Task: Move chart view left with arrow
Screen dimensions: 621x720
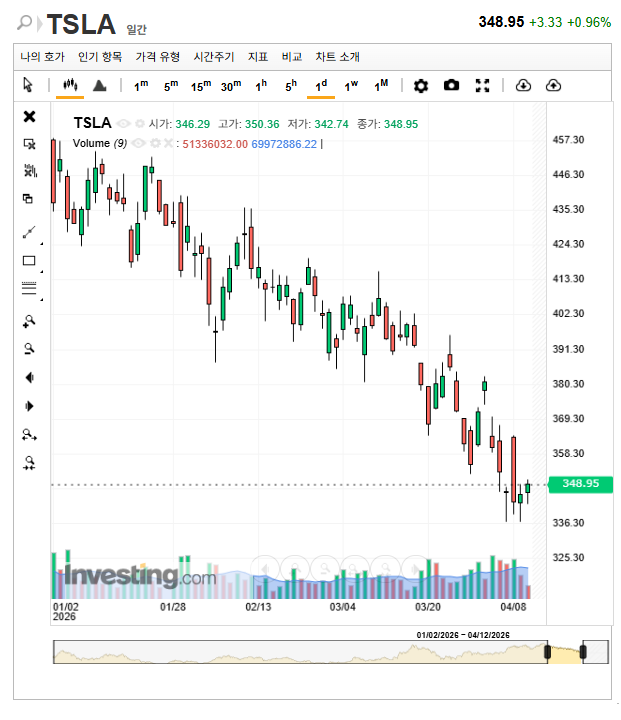Action: click(x=29, y=377)
